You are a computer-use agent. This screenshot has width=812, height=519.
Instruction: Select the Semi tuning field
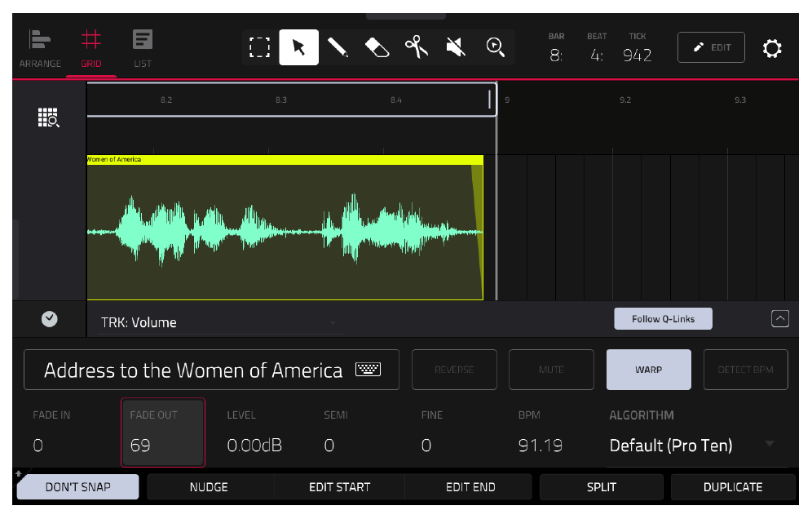coord(357,432)
